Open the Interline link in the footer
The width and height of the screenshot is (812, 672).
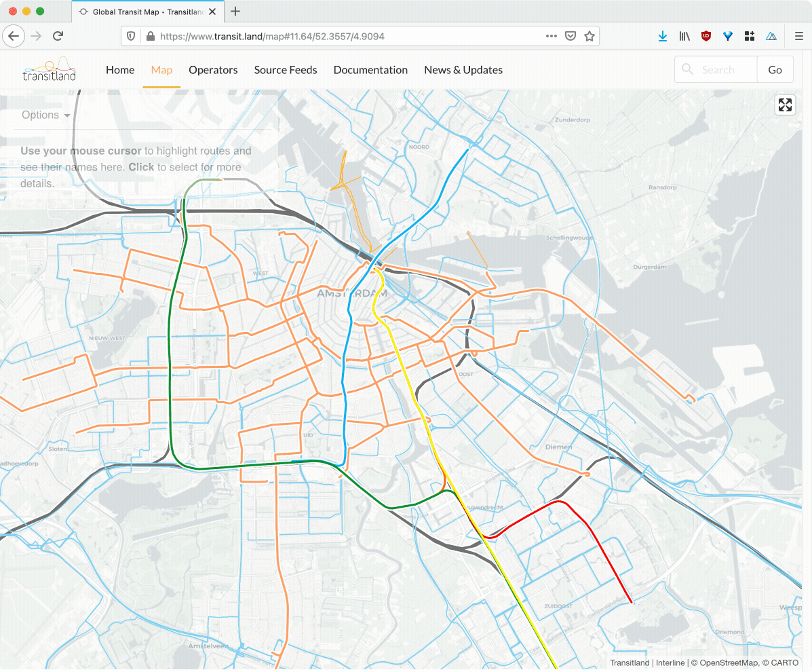coord(672,662)
